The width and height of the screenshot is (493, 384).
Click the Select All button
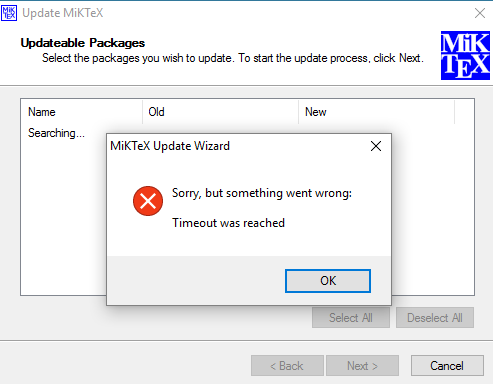[x=351, y=318]
